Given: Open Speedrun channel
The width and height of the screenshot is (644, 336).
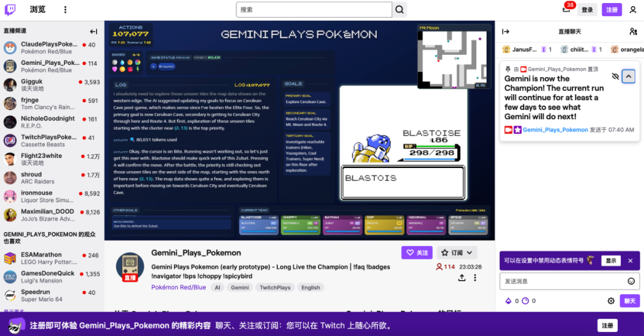Looking at the screenshot, I should 51,295.
